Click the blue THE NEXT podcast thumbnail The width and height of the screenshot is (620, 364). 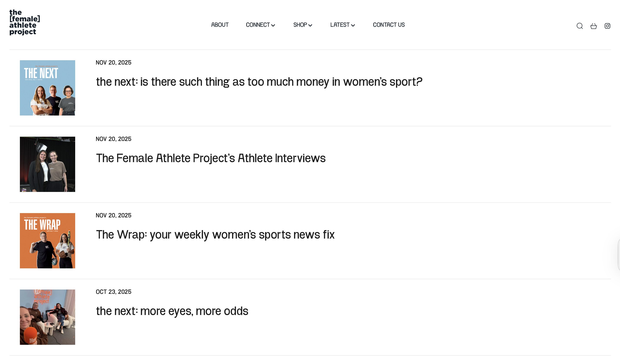[x=48, y=88]
